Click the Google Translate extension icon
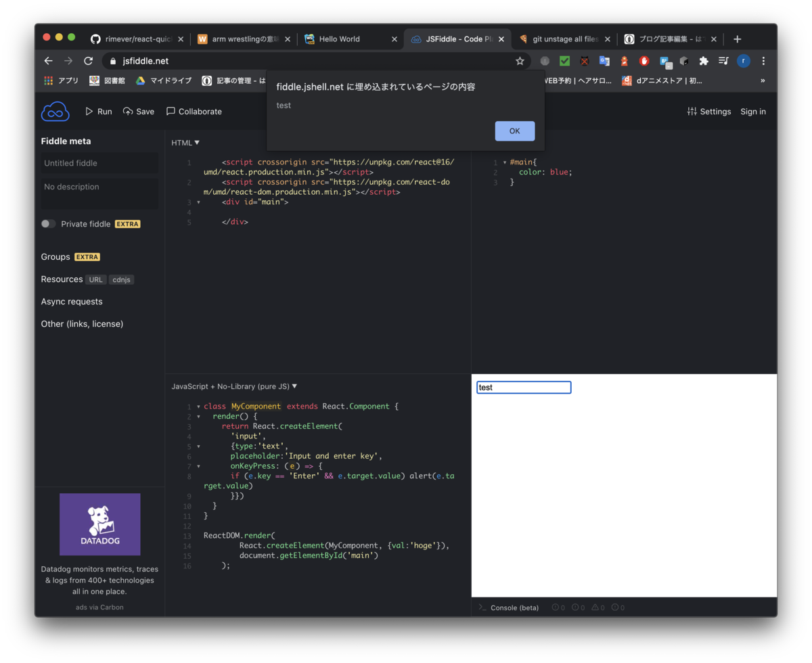This screenshot has width=812, height=663. tap(604, 61)
